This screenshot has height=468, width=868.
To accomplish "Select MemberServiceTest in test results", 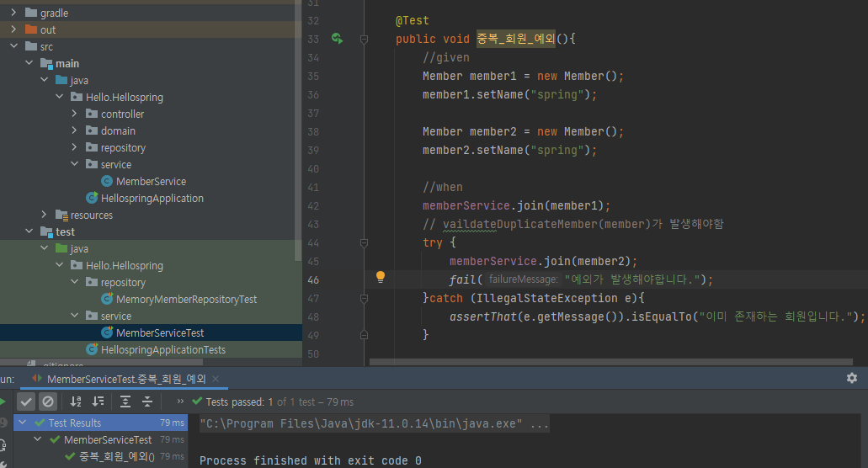I will (108, 439).
